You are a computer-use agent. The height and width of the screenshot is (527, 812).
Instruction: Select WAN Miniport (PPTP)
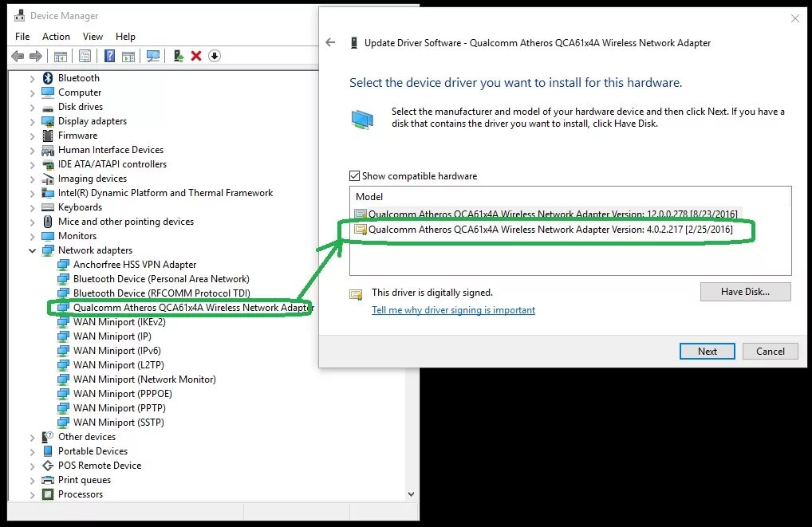112,408
